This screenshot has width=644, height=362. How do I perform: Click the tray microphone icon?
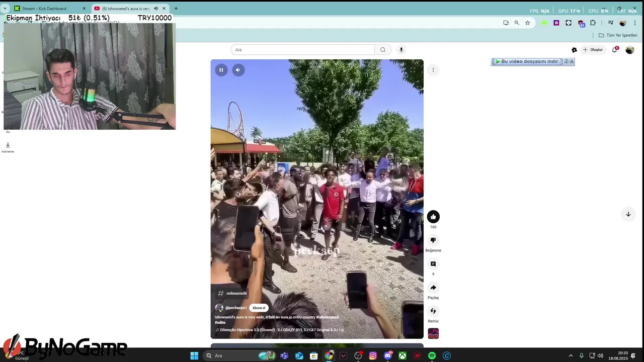coord(582,355)
